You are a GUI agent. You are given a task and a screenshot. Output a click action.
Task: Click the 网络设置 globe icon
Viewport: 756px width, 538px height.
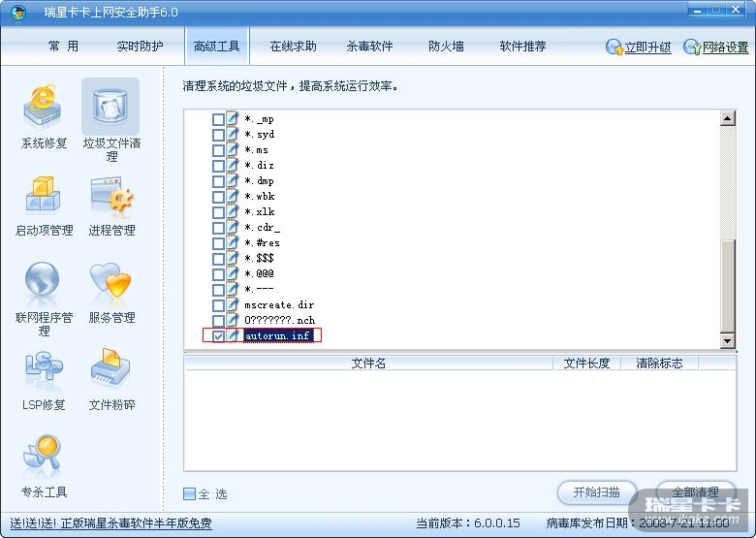[x=692, y=47]
